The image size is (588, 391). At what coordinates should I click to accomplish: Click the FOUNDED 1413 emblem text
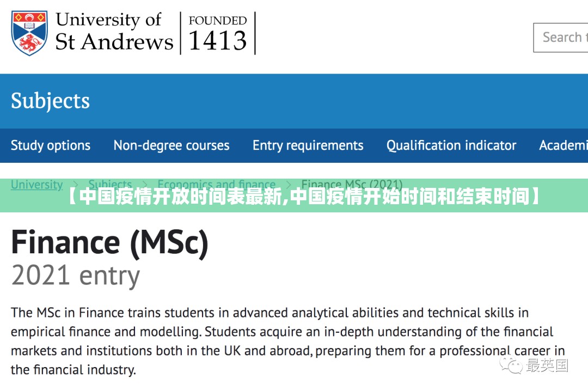click(217, 34)
